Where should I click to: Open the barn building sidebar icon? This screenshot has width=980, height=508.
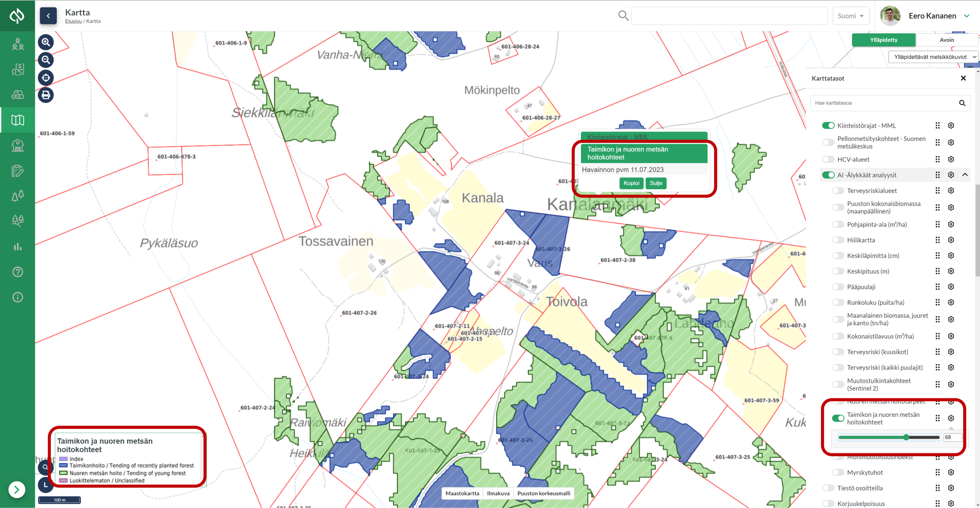(x=18, y=145)
